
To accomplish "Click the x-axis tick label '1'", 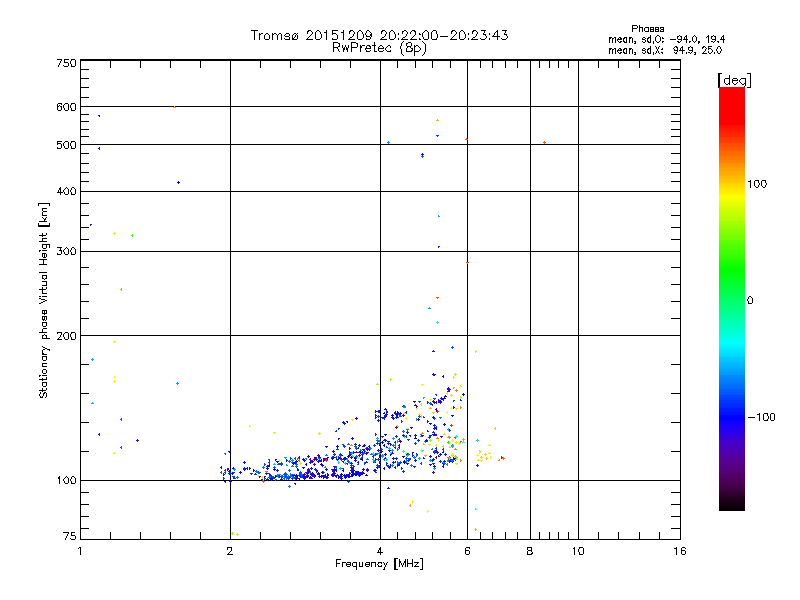I will [x=80, y=551].
